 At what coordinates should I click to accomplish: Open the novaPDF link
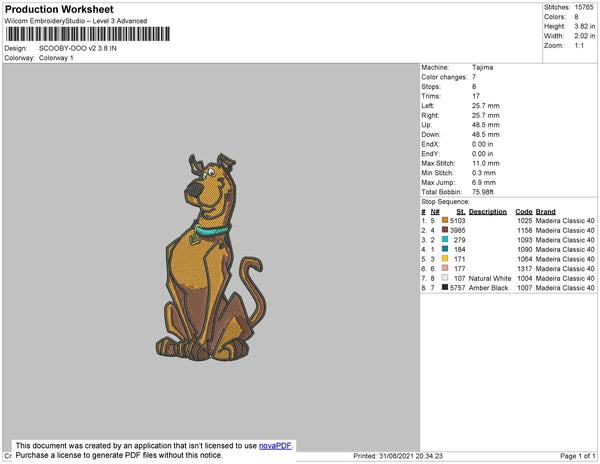point(275,446)
